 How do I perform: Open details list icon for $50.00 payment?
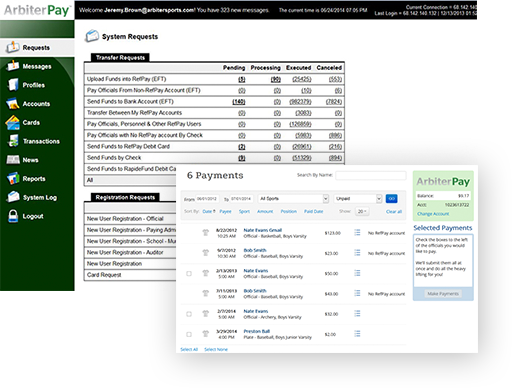tap(357, 273)
